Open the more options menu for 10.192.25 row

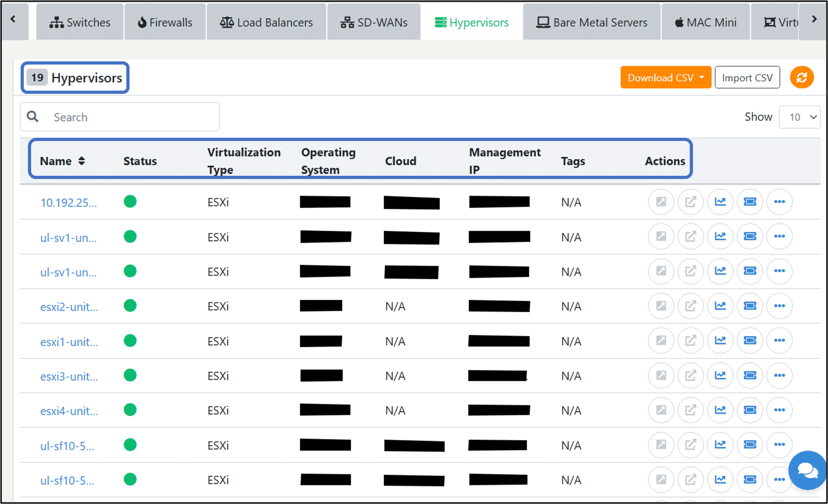779,202
